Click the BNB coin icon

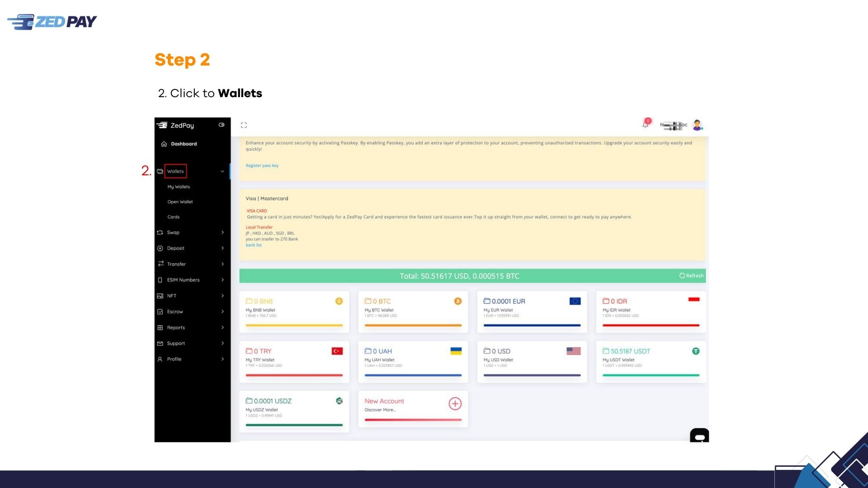339,301
